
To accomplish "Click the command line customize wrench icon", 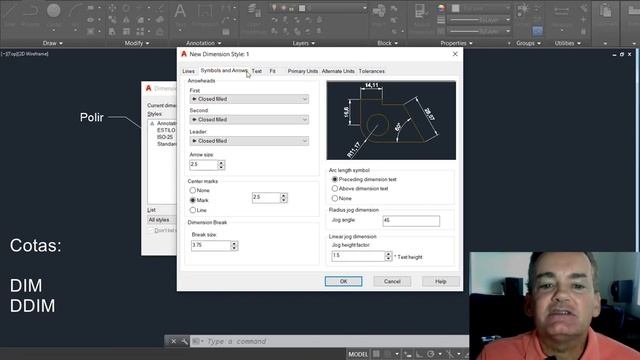I will (184, 341).
